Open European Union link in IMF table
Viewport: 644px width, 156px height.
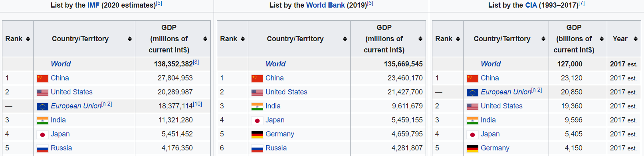tap(76, 106)
